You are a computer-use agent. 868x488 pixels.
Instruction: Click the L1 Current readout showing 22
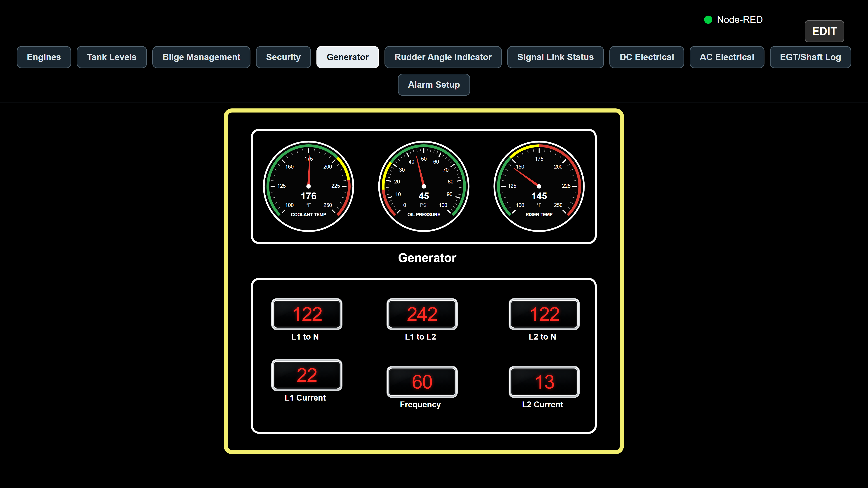coord(307,375)
